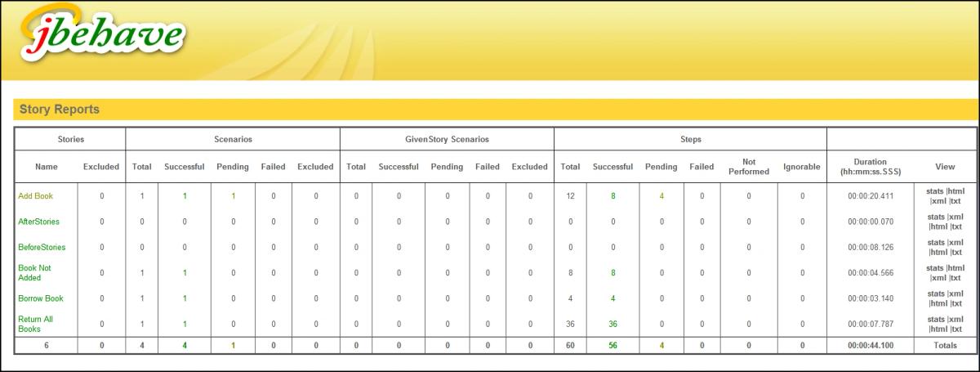Screen dimensions: 980x372
Task: View stats for the BeforeStories row
Action: tap(934, 242)
